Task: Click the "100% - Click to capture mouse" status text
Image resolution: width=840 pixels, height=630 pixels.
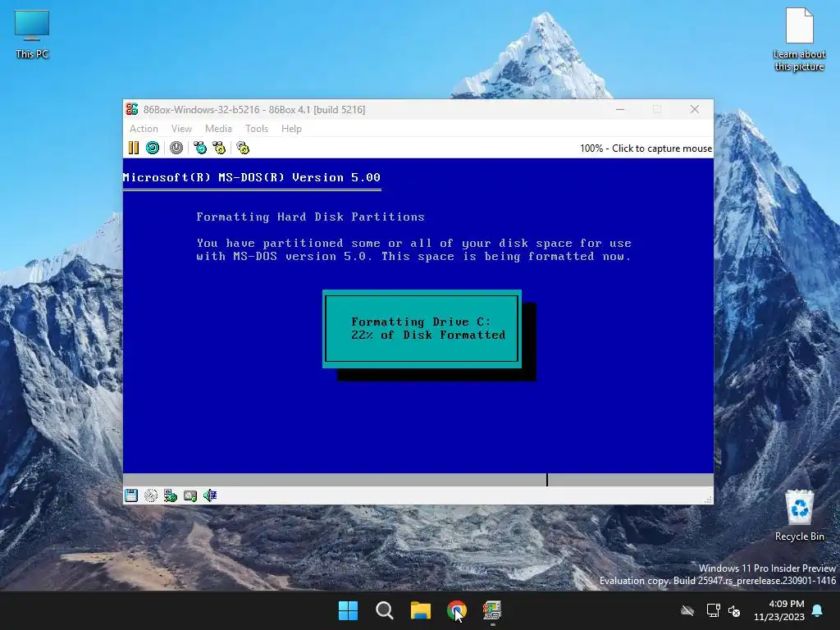Action: tap(646, 148)
